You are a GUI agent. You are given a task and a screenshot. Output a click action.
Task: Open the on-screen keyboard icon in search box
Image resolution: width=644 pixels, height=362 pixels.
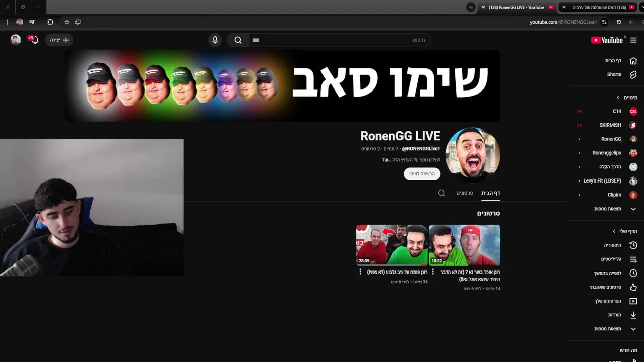click(256, 40)
